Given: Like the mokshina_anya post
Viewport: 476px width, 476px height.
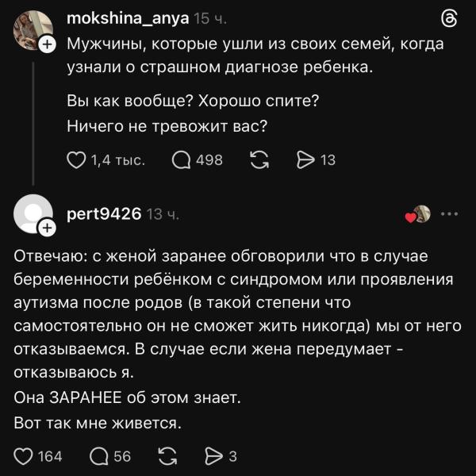Looking at the screenshot, I should coord(76,160).
